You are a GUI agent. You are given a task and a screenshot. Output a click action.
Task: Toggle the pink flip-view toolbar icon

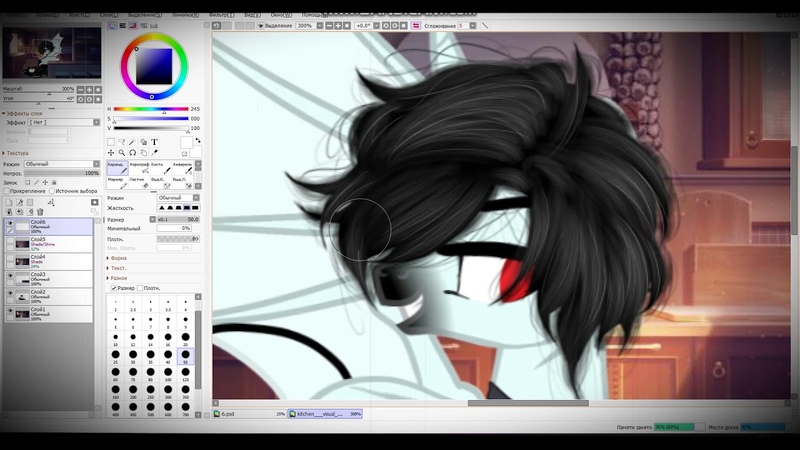point(416,26)
